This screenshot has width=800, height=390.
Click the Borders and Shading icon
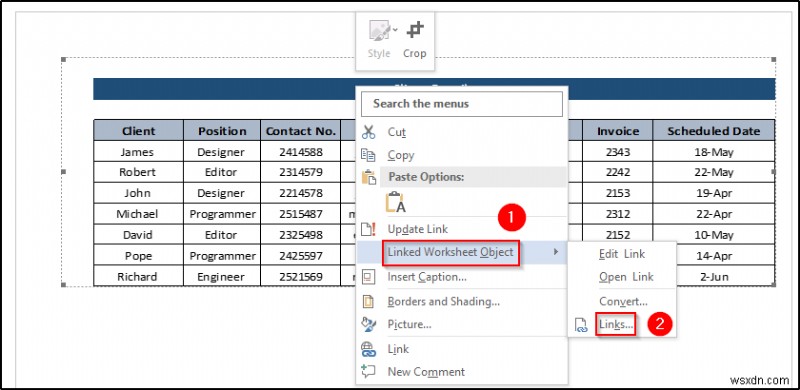[368, 301]
